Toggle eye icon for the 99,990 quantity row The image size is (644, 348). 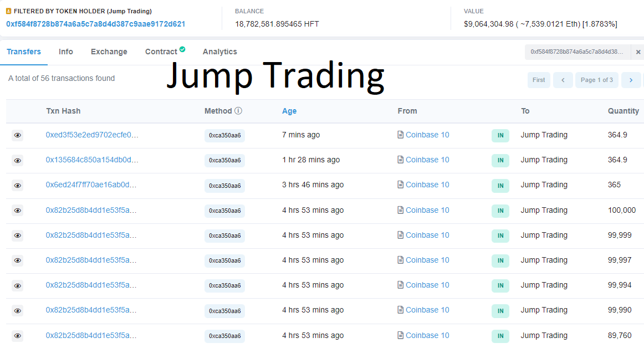17,311
